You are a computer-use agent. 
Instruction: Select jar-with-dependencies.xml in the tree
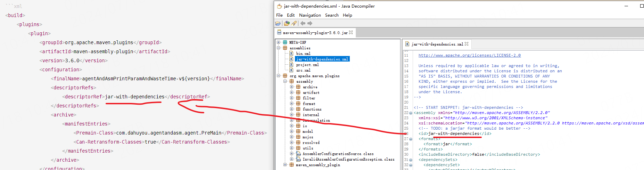(x=322, y=59)
